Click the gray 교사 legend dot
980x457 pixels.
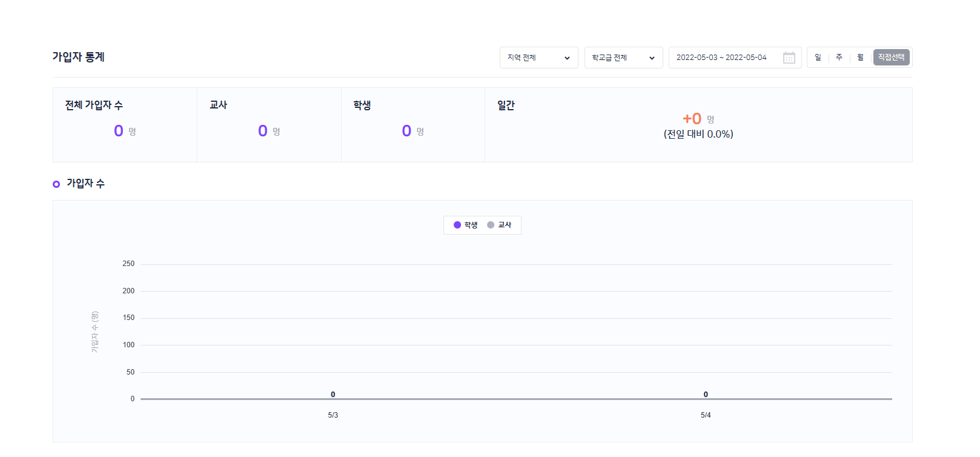(x=491, y=225)
